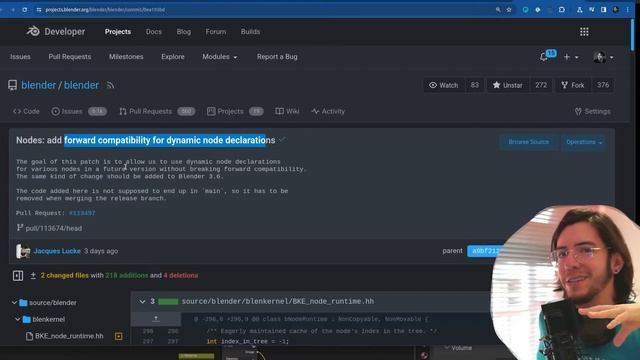Click the browser reload icon

(x=24, y=9)
